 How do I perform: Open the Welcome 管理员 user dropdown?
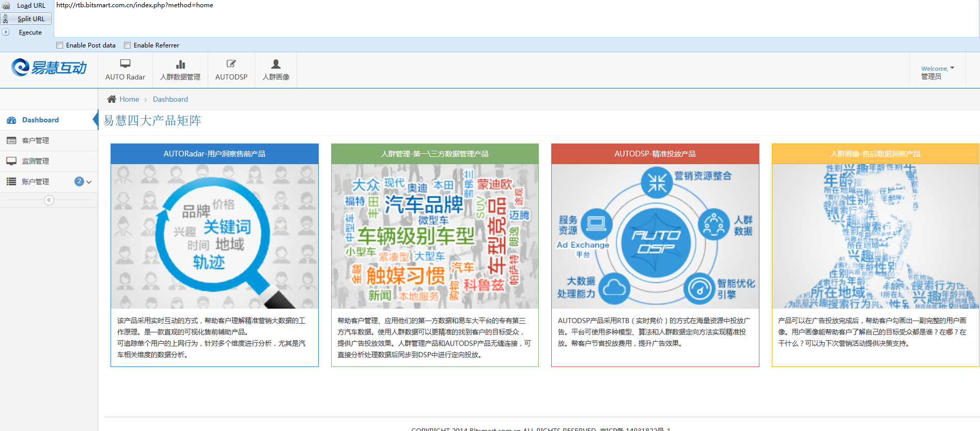[938, 72]
